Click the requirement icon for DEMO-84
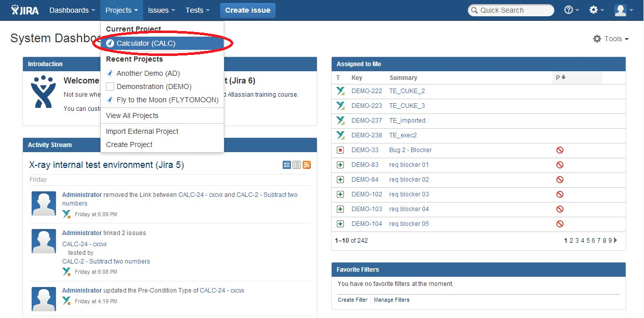This screenshot has height=318, width=644. [340, 180]
